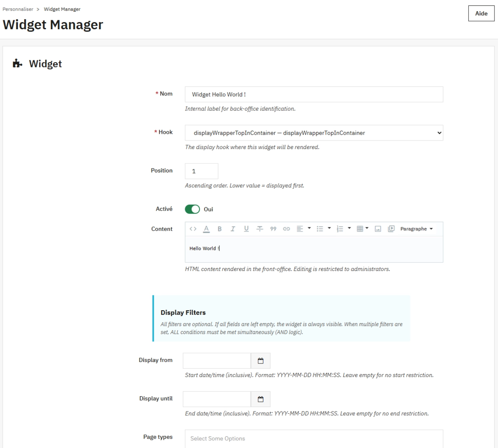Underline the selected content text
This screenshot has width=498, height=448.
[246, 229]
